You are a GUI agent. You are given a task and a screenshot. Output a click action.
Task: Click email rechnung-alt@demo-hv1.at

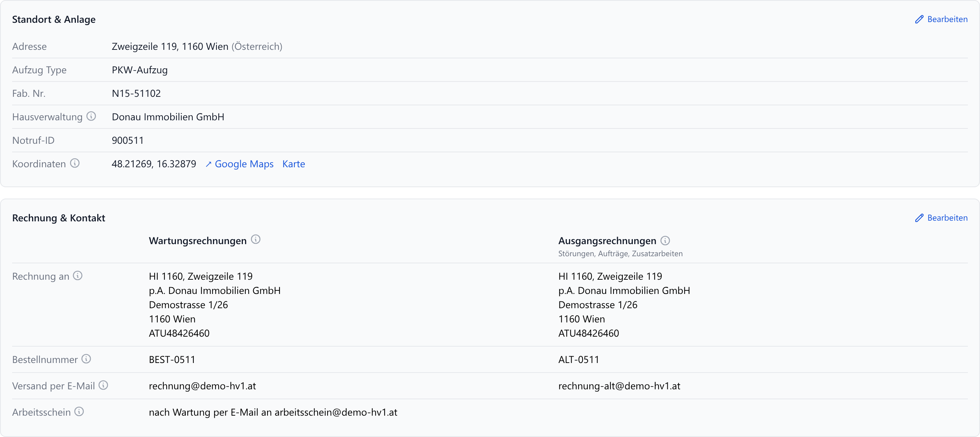[619, 386]
